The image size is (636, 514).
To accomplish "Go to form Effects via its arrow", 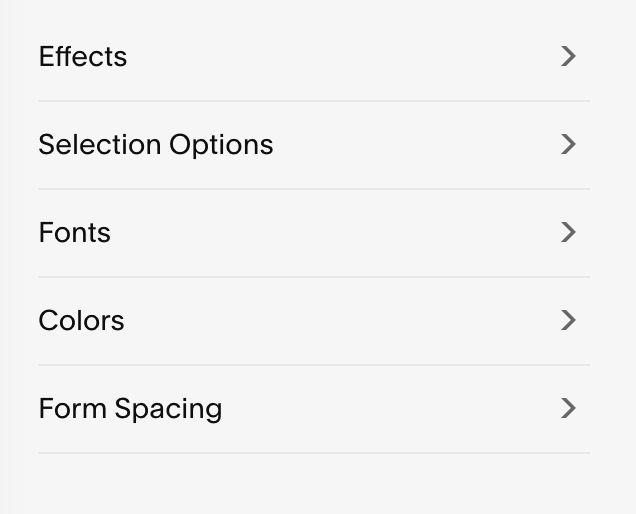I will 568,56.
